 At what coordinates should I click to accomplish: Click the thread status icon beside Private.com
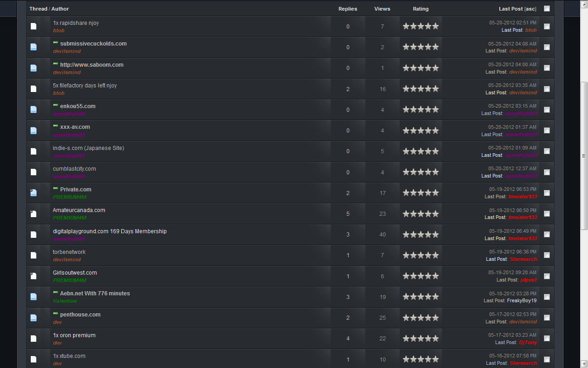(34, 193)
